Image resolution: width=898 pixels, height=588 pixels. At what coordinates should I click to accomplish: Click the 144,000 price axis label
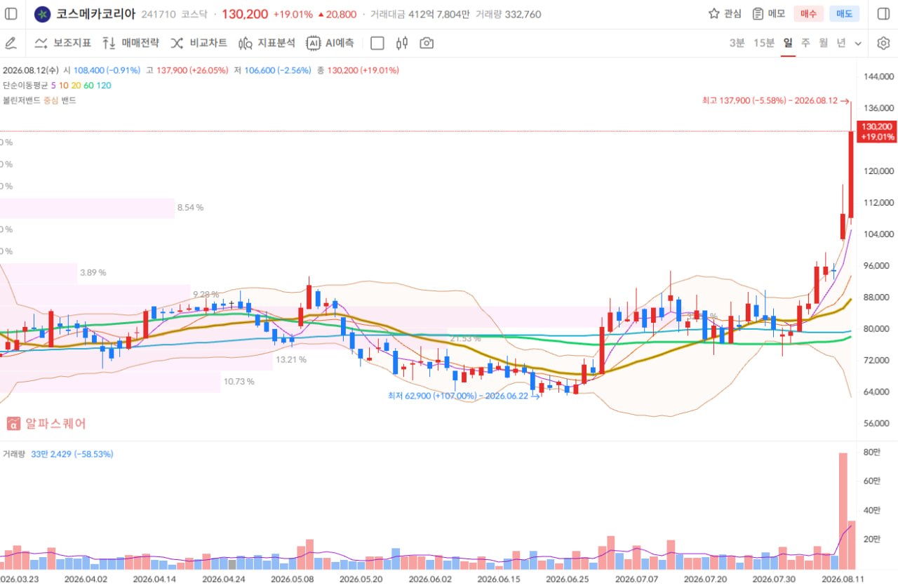878,76
